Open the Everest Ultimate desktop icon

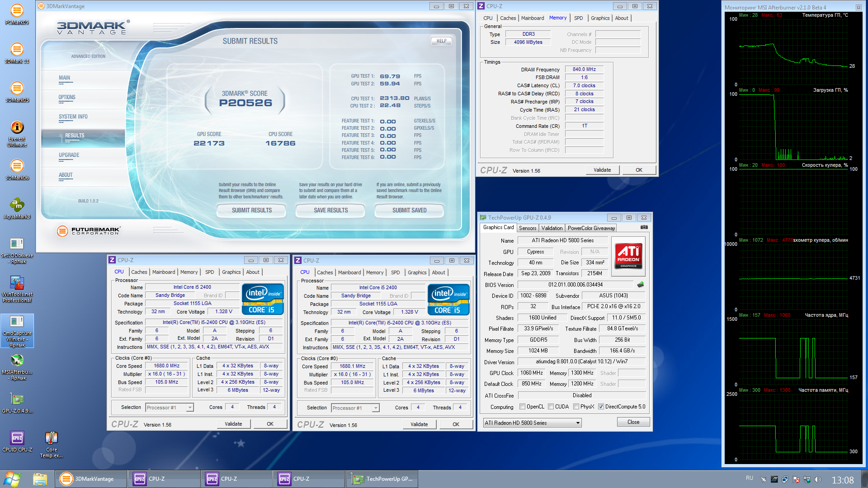[17, 133]
